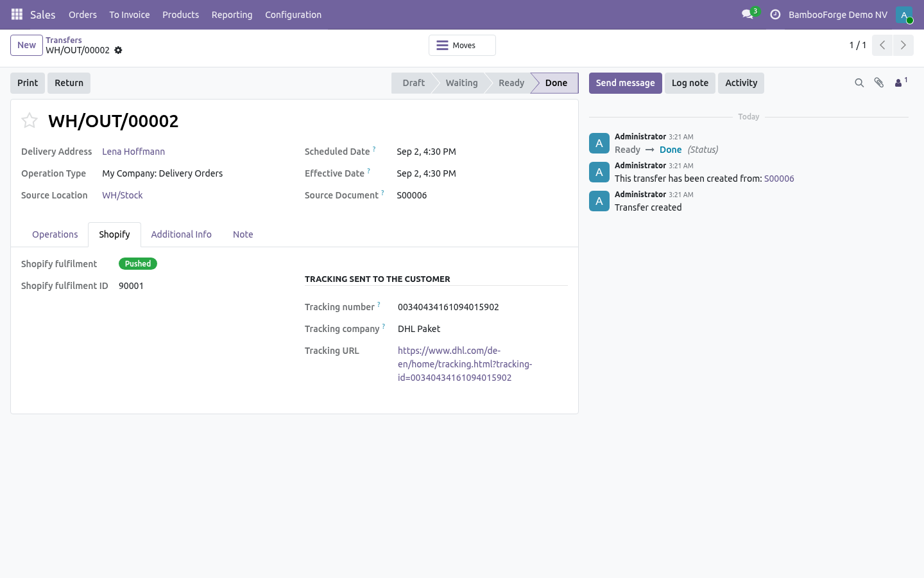Viewport: 924px width, 578px height.
Task: Open the gear actions menu beside WH/OUT/00002
Action: 118,50
